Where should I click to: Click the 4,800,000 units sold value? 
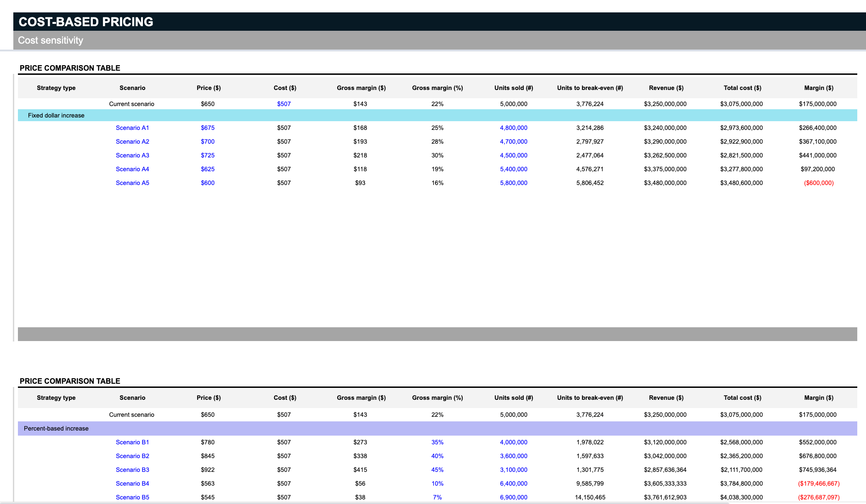click(513, 128)
